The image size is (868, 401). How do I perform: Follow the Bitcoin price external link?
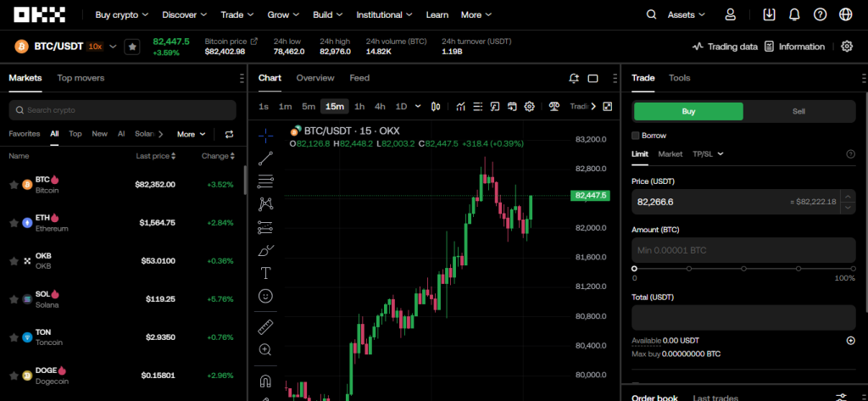click(x=254, y=41)
